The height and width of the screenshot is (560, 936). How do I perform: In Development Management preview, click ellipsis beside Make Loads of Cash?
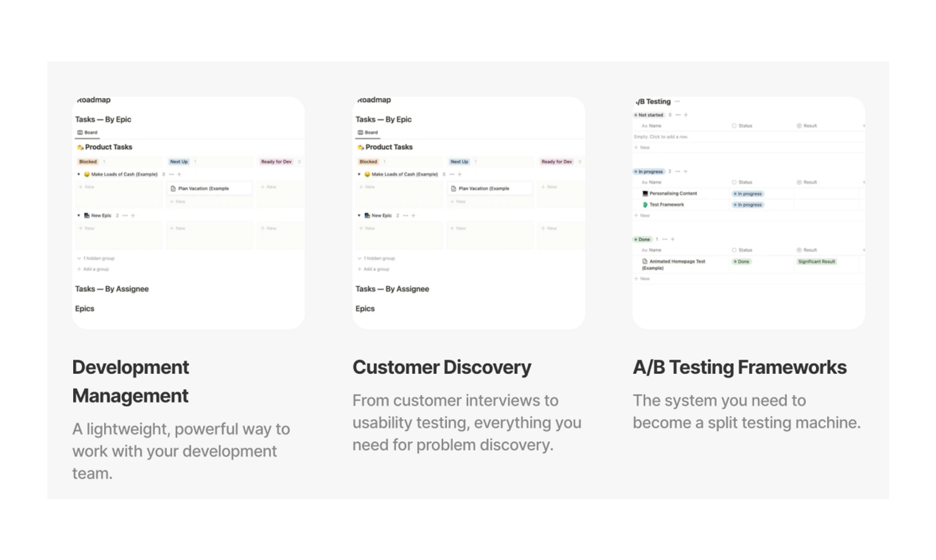point(171,175)
